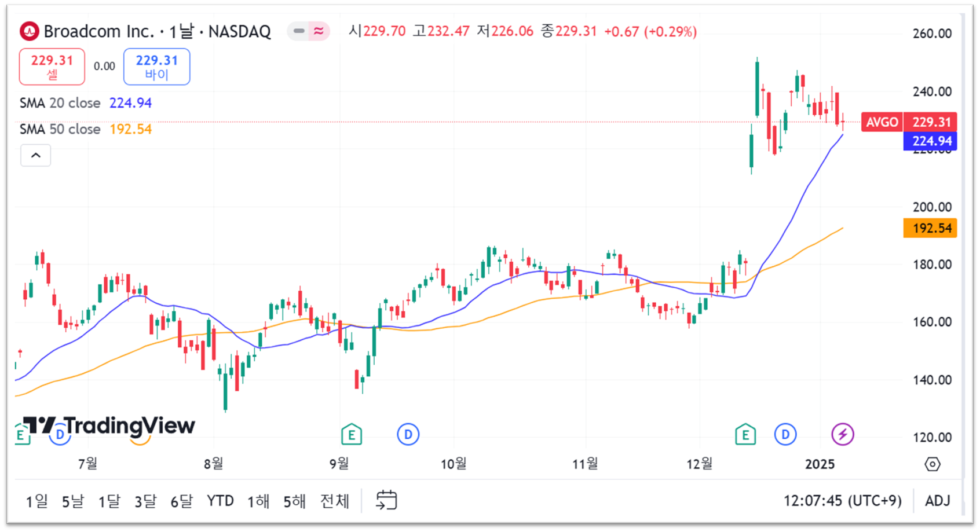Image resolution: width=980 pixels, height=532 pixels.
Task: Click the September E earnings marker
Action: tap(352, 434)
